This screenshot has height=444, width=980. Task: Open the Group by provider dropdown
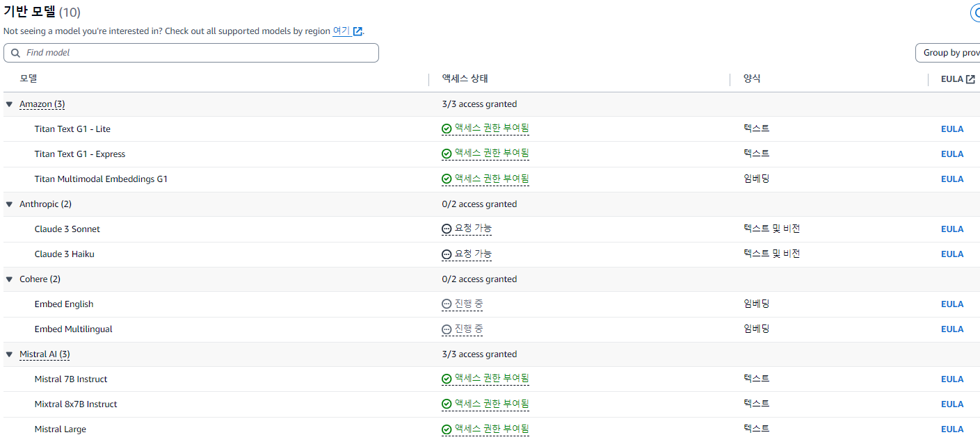tap(948, 53)
